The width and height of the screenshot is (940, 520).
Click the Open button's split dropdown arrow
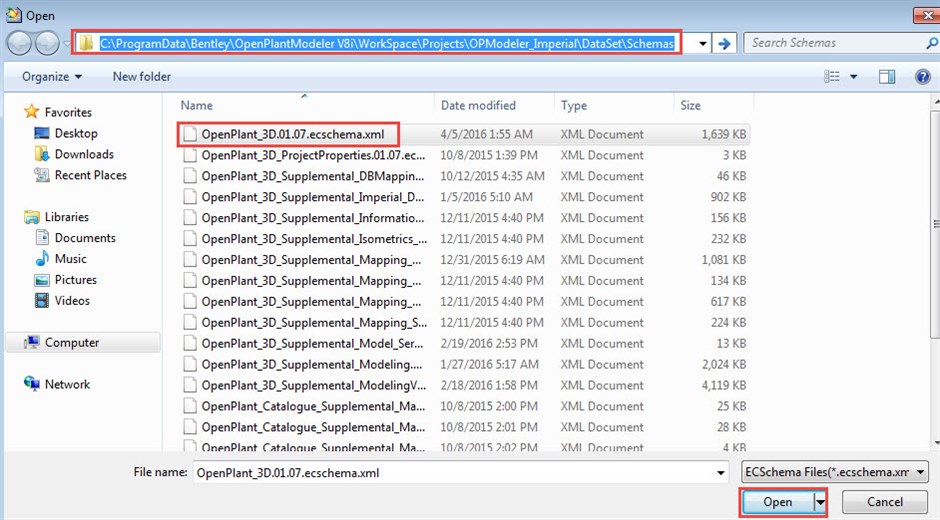[820, 502]
